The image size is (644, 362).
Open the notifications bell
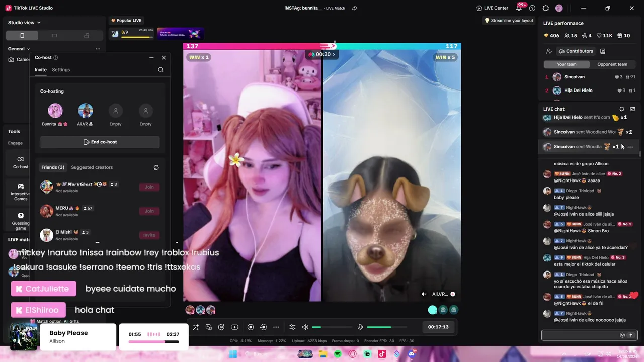[x=519, y=8]
